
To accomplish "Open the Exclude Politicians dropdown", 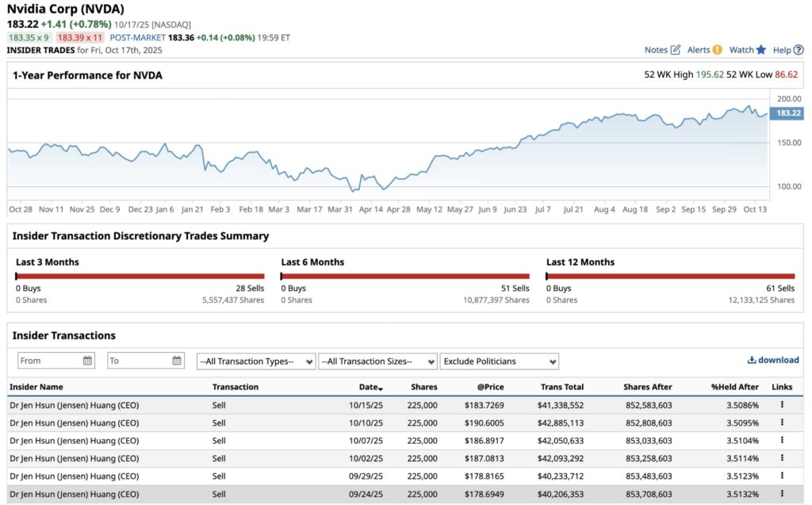I will pos(499,362).
